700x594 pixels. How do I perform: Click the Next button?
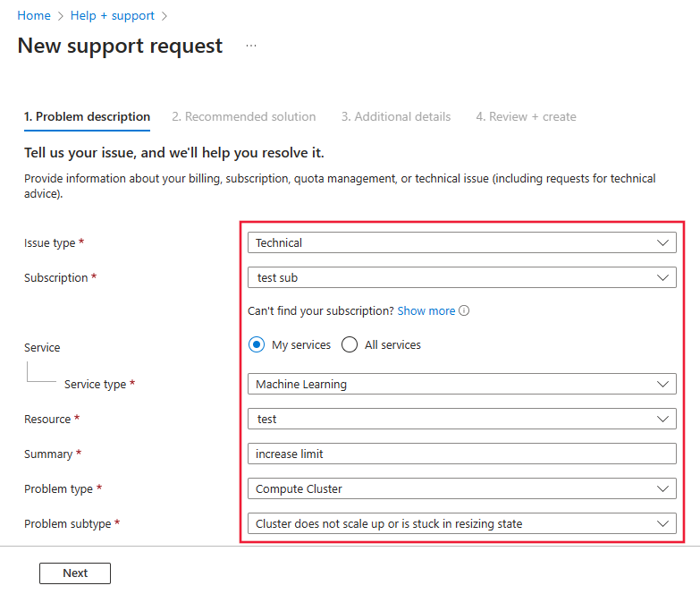click(75, 573)
